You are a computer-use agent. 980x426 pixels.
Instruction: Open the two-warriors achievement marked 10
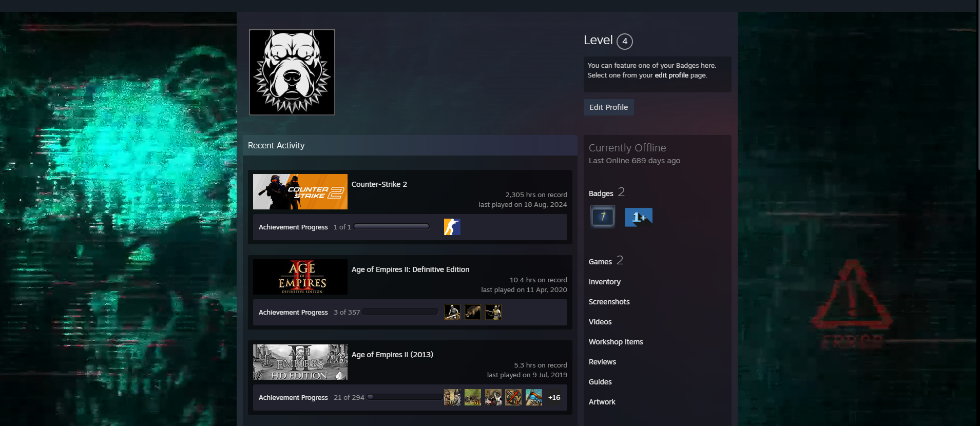click(452, 397)
